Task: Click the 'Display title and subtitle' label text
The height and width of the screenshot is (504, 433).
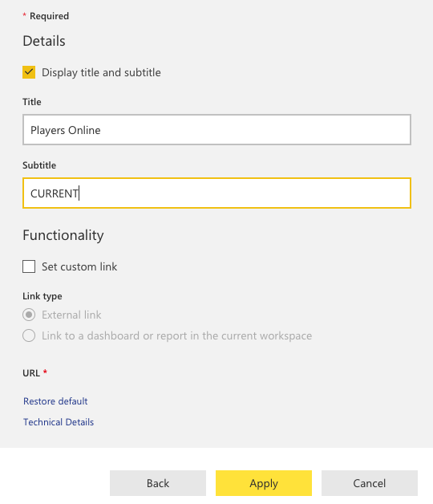Action: pos(101,73)
